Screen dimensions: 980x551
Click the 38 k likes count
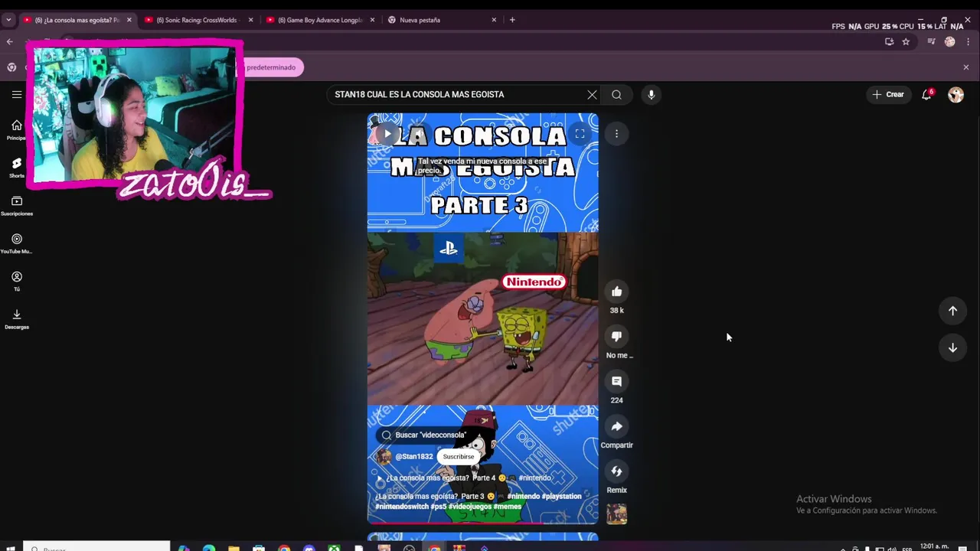click(616, 311)
